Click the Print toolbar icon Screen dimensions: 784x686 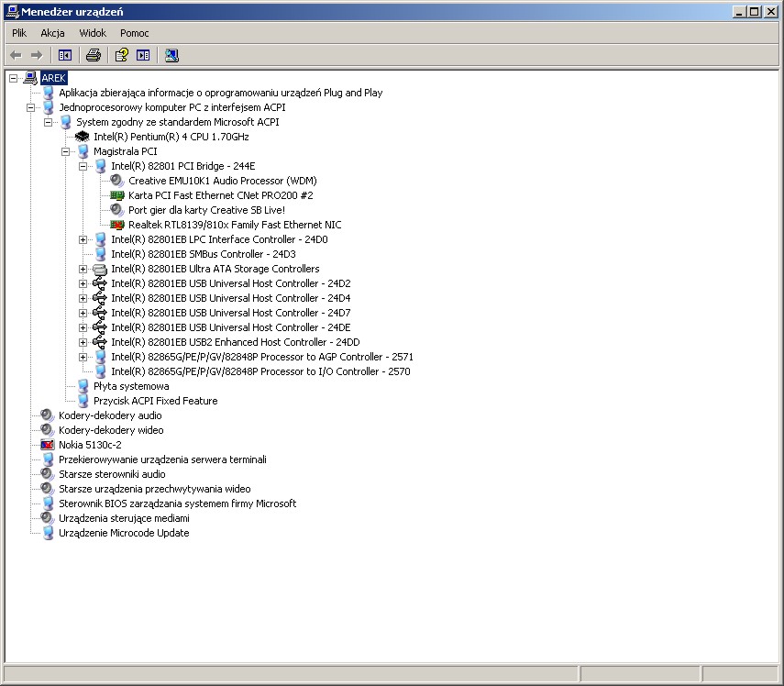(94, 55)
